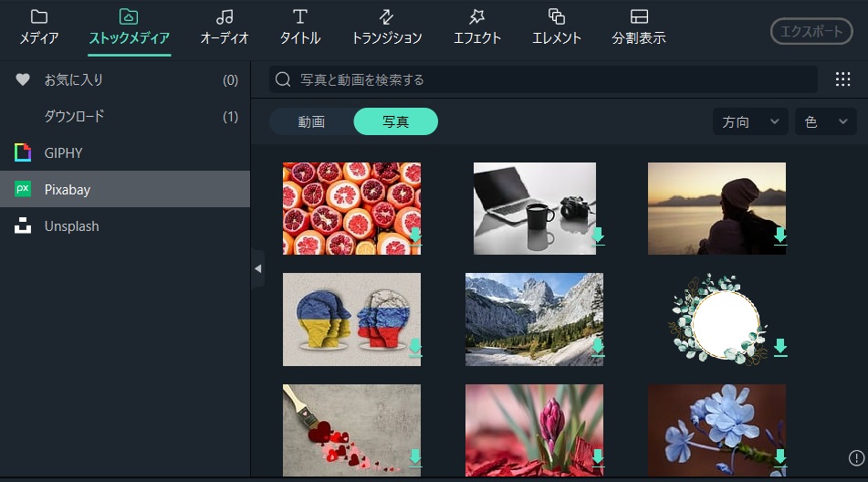
Task: Go to the トランジション tab
Action: click(x=387, y=27)
